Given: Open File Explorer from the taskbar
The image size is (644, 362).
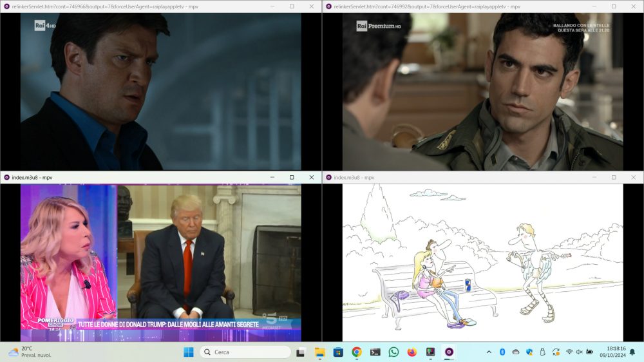Looking at the screenshot, I should pyautogui.click(x=319, y=352).
